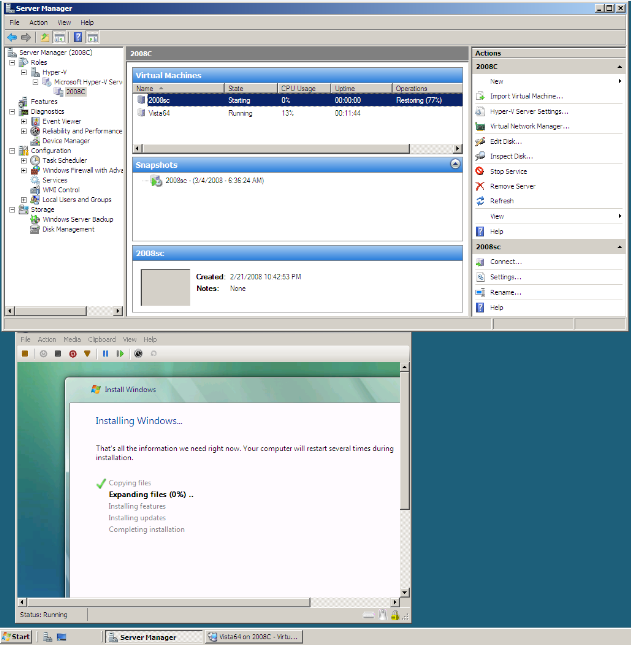Select Disk Management under Storage

68,230
